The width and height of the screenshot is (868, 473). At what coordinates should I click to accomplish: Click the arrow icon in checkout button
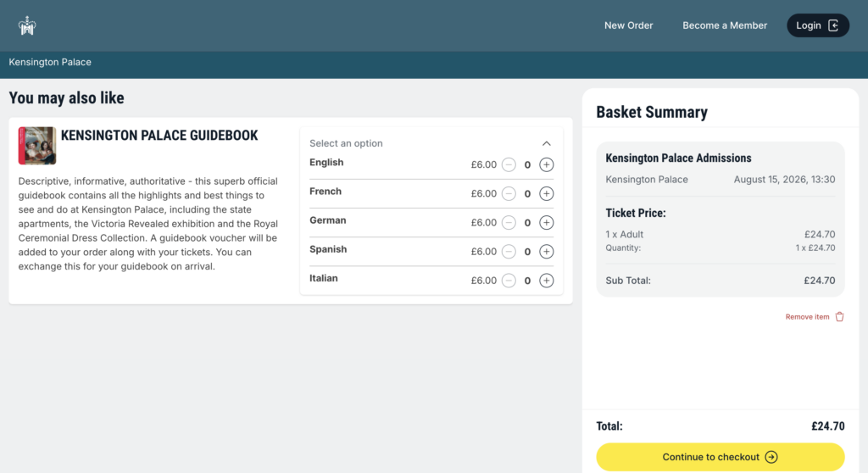click(x=771, y=457)
